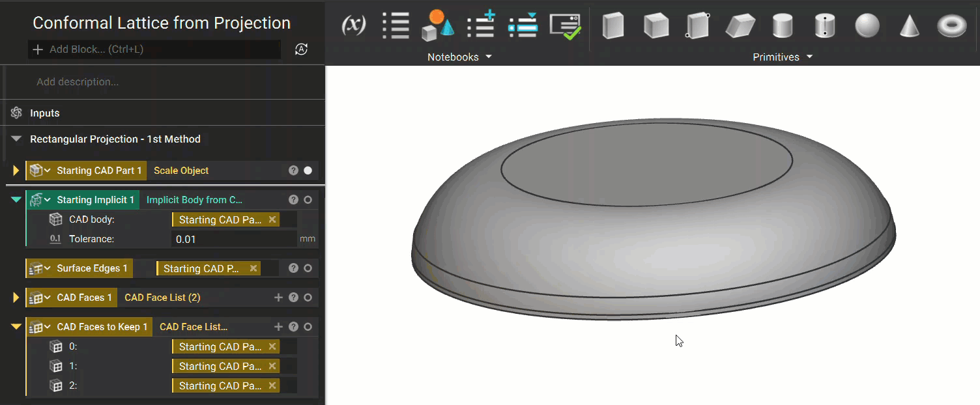Remove the Surface Edges 1 input chip

(x=253, y=268)
